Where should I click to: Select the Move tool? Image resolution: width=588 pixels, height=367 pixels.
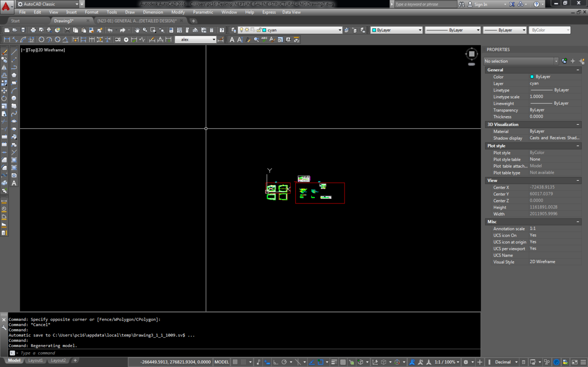pyautogui.click(x=4, y=90)
